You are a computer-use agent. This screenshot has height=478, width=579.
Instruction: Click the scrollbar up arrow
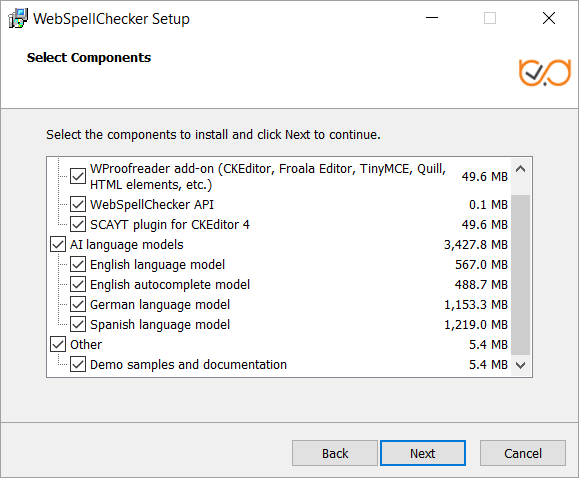[521, 169]
